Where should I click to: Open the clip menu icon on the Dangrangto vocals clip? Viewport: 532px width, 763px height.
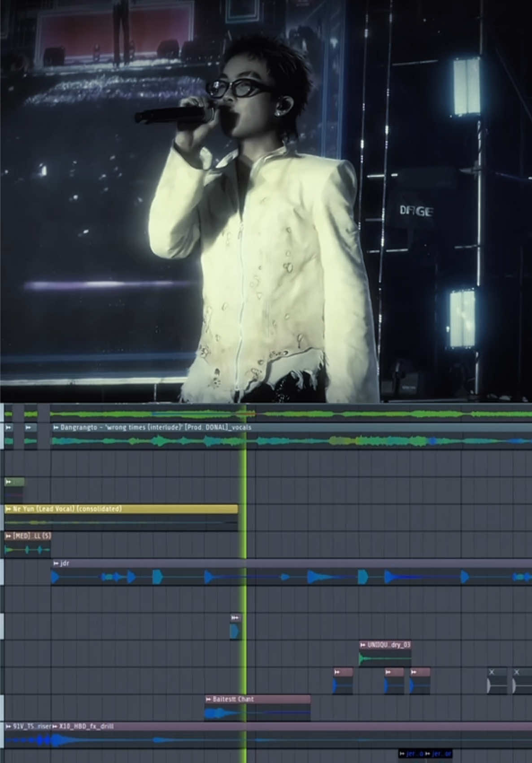(x=56, y=428)
